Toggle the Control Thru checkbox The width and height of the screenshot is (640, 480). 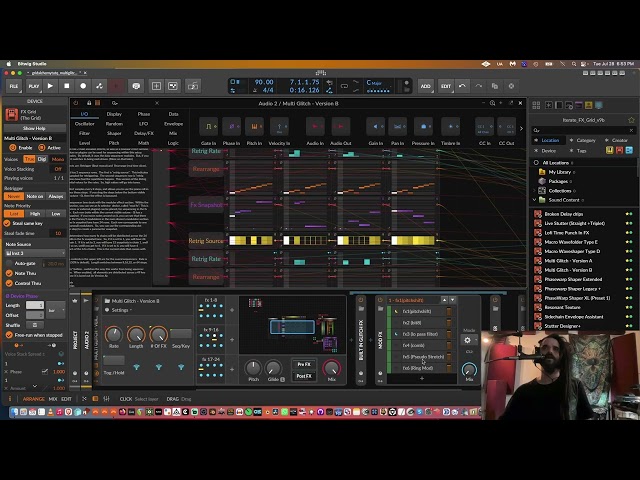click(9, 283)
